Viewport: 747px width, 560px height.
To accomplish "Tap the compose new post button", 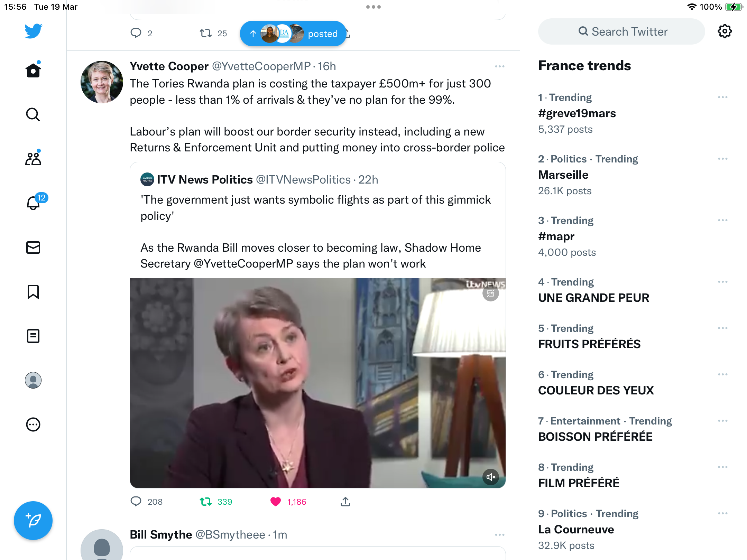I will [33, 521].
